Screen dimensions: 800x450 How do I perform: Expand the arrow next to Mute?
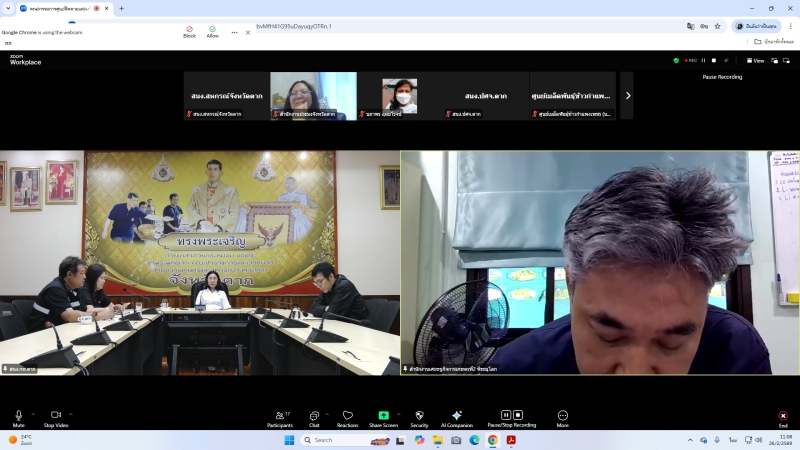click(33, 413)
